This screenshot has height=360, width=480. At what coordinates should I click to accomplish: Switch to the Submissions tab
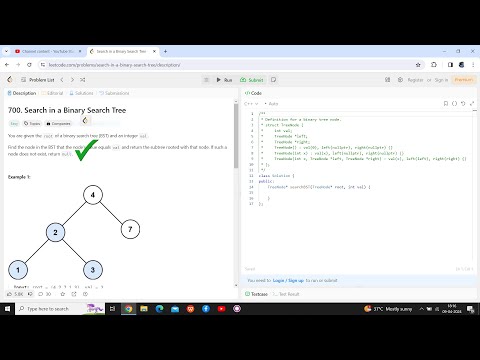[114, 93]
